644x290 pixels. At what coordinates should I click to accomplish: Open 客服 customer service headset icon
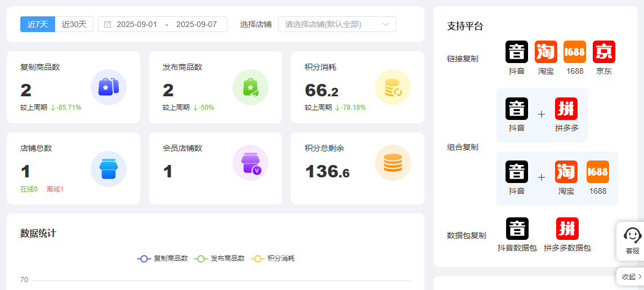[632, 235]
